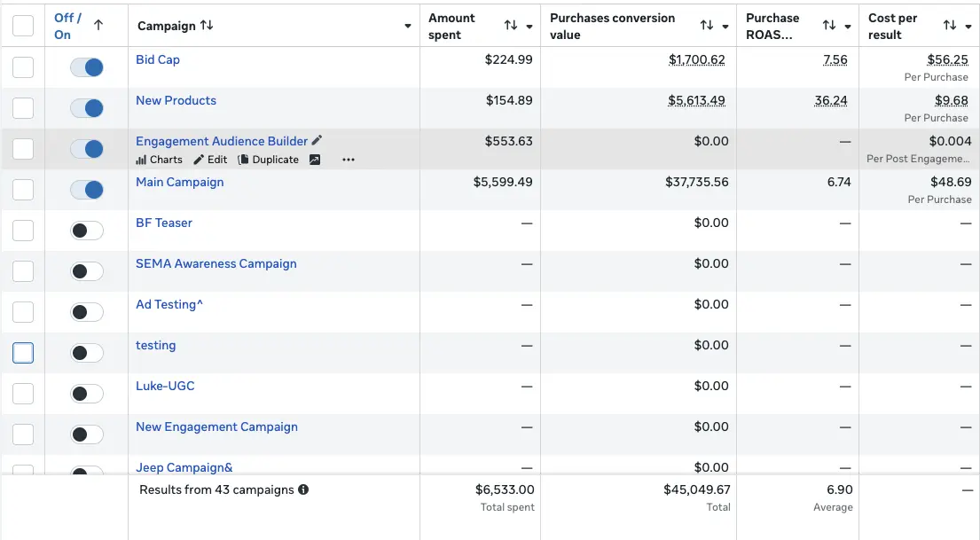Enable the BF Teaser campaign toggle

87,231
